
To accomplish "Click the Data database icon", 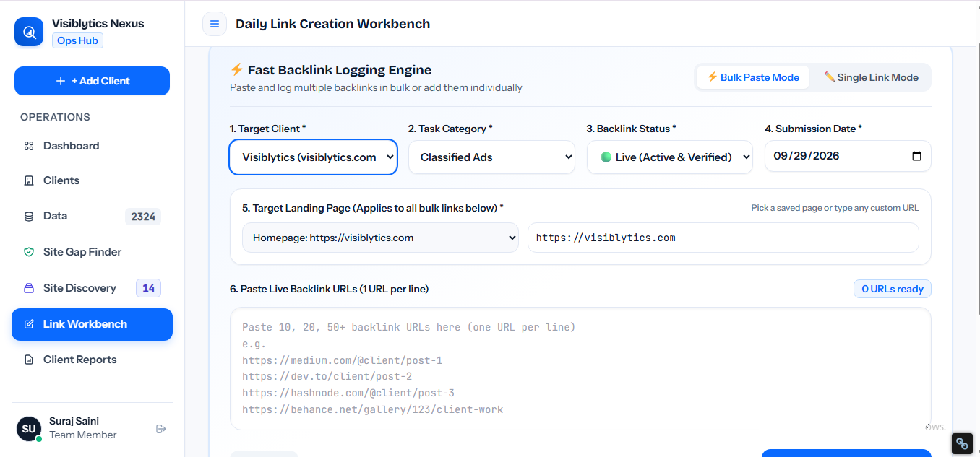I will coord(29,216).
